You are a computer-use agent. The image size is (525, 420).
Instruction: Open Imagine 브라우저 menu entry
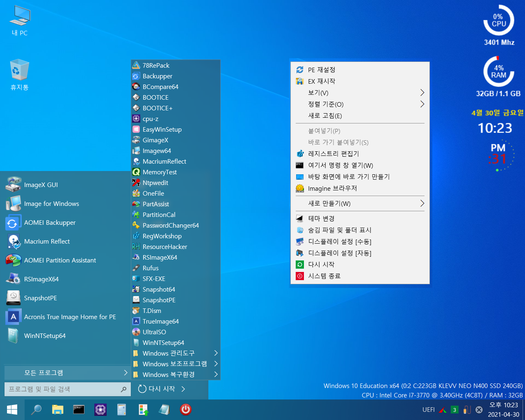tap(360, 188)
